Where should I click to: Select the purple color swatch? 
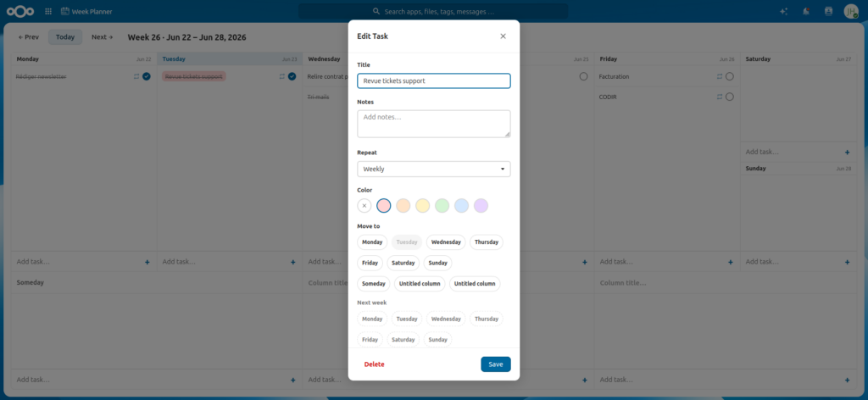(481, 206)
